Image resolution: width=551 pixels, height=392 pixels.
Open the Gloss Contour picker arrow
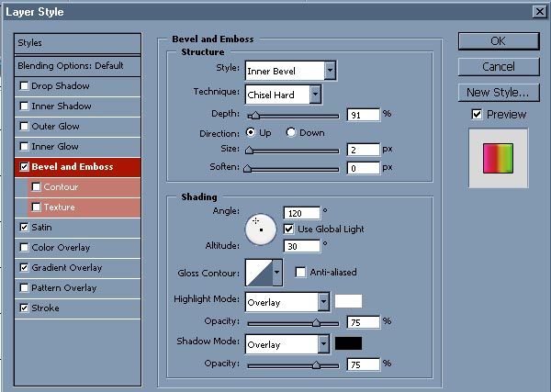(277, 273)
